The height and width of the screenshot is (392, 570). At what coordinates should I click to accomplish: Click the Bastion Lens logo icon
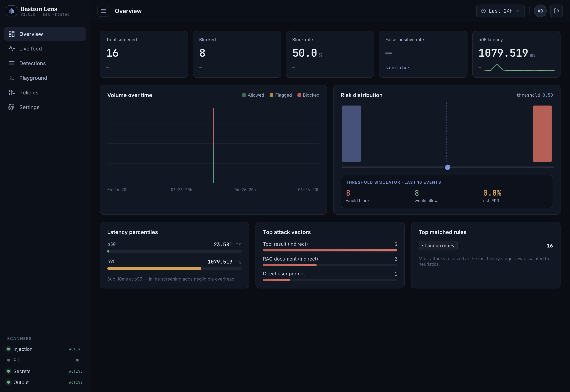[x=11, y=11]
